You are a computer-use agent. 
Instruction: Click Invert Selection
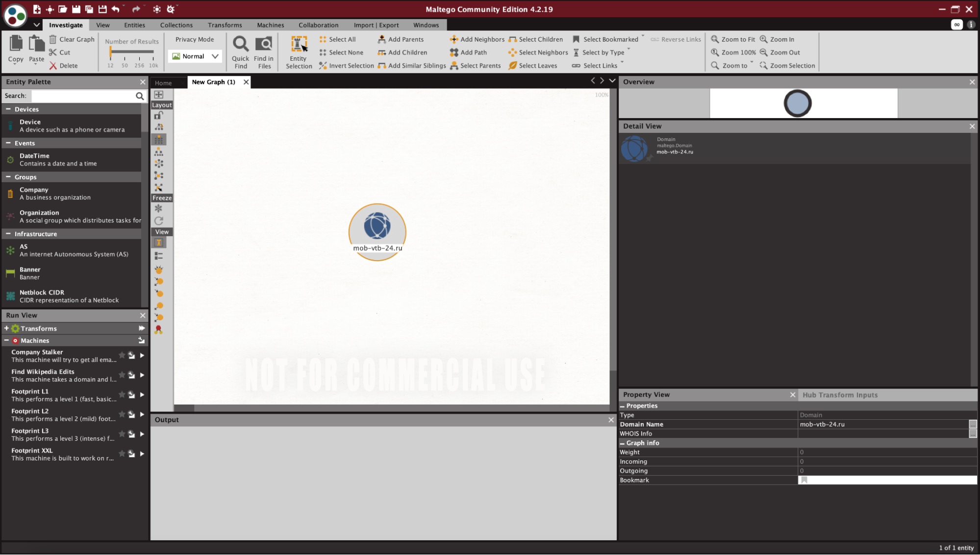point(346,66)
